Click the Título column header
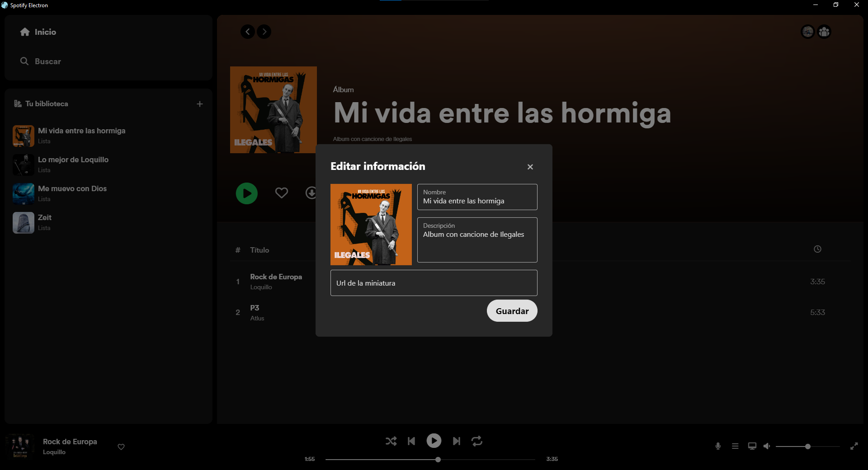Viewport: 868px width, 470px height. (x=259, y=250)
